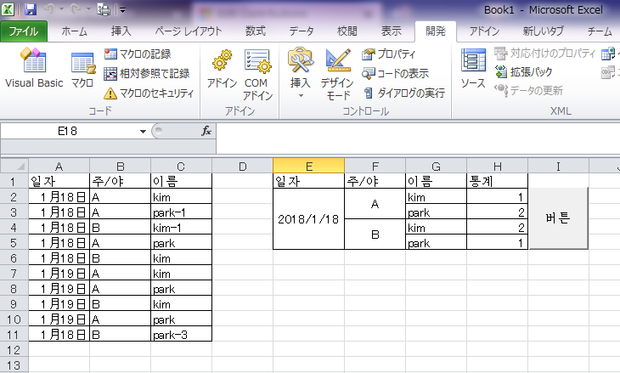Click データの更新 refresh data
The image size is (620, 373).
pos(529,91)
